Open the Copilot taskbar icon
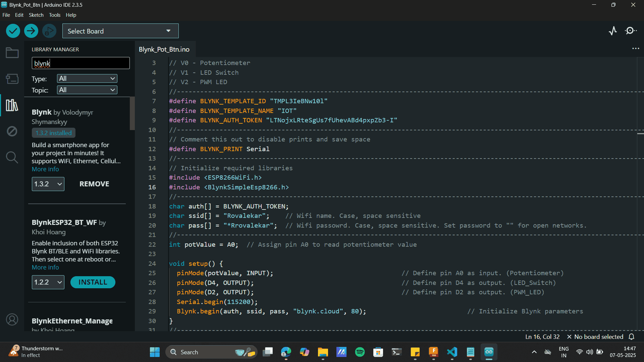 tap(305, 352)
